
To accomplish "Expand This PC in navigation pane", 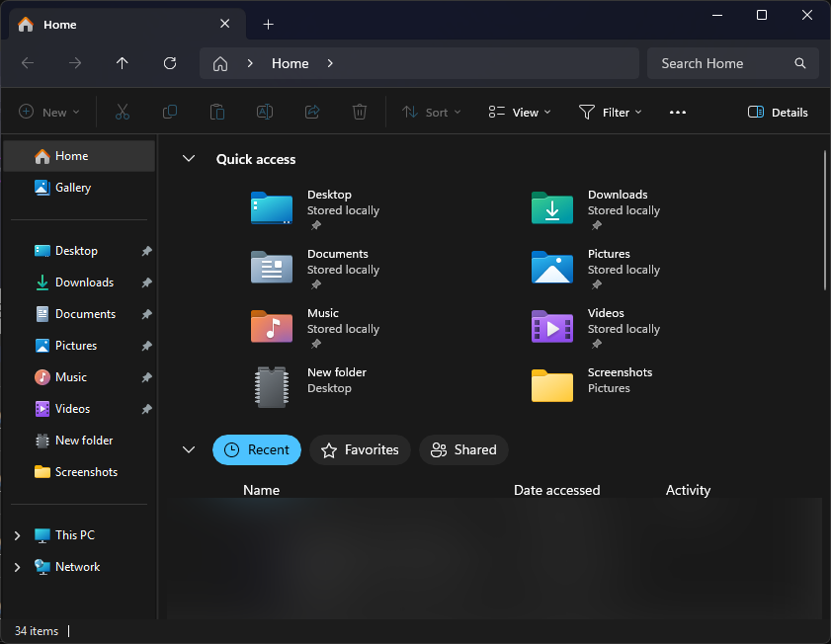I will (18, 535).
